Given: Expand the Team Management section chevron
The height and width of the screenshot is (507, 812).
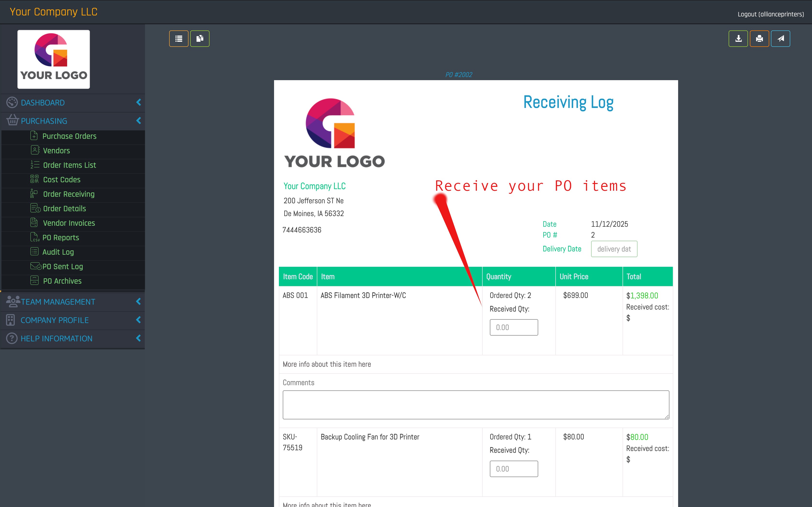Looking at the screenshot, I should (138, 302).
